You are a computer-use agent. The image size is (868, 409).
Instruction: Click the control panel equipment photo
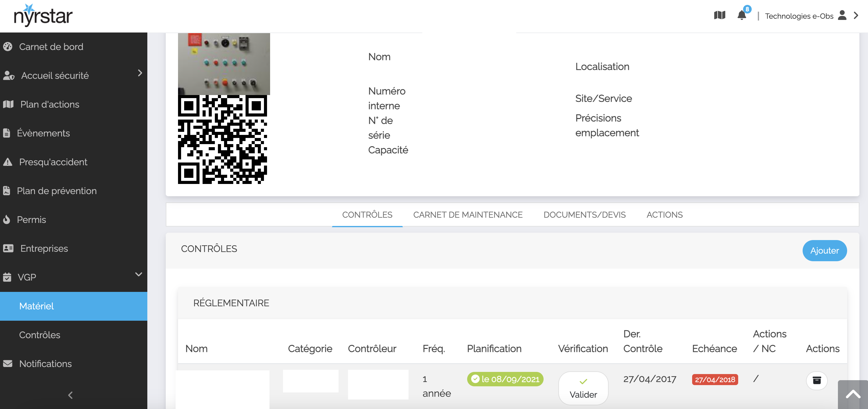click(224, 64)
